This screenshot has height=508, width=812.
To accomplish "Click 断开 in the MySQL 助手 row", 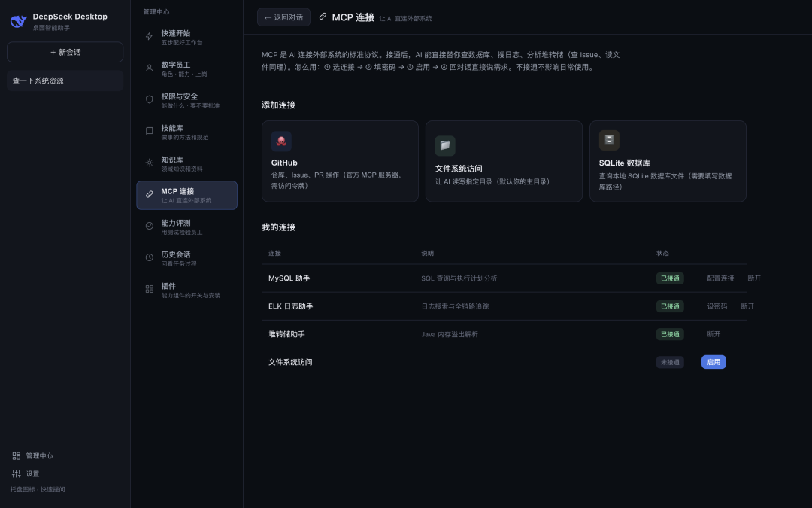I will point(754,278).
